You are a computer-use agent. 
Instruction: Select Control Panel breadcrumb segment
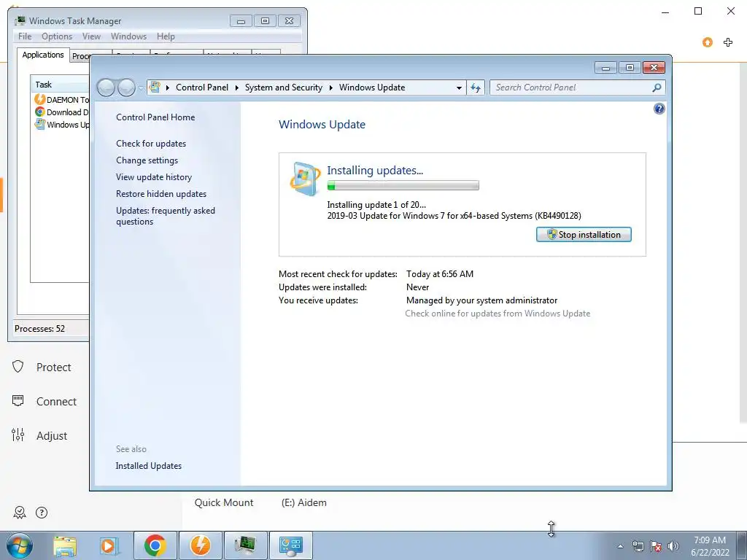click(x=202, y=87)
